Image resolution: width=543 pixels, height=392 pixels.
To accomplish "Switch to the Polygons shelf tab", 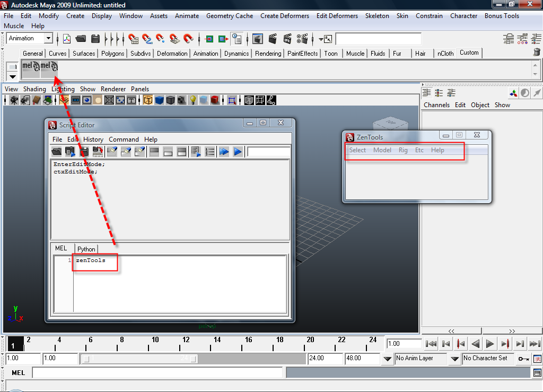I will pyautogui.click(x=112, y=54).
